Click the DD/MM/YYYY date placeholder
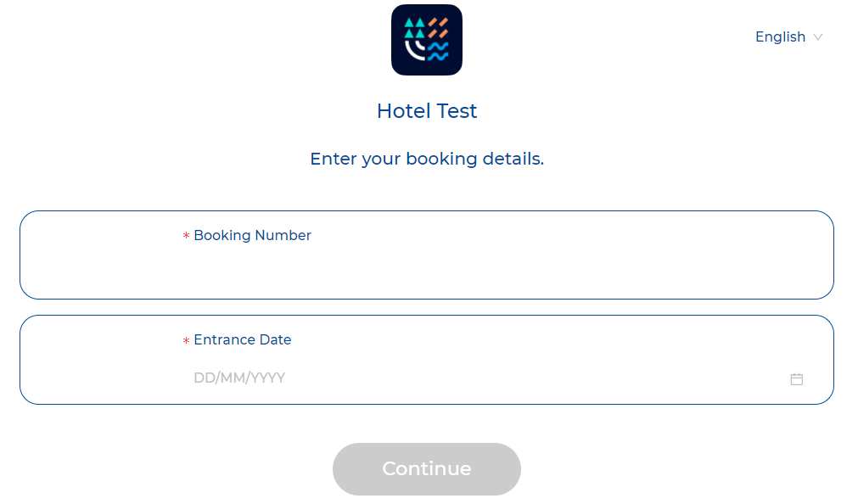858x504 pixels. [239, 378]
